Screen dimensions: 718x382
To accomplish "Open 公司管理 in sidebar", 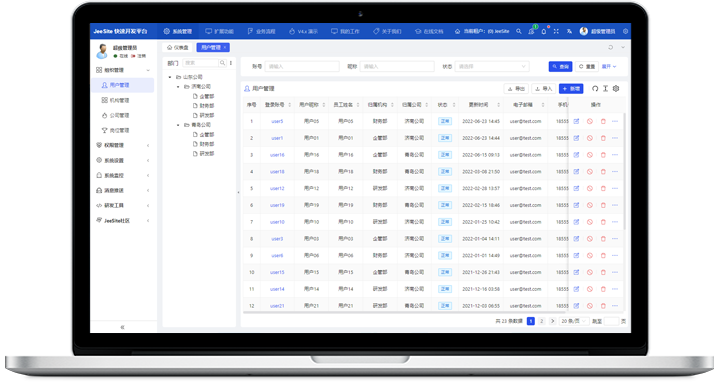I will (123, 115).
